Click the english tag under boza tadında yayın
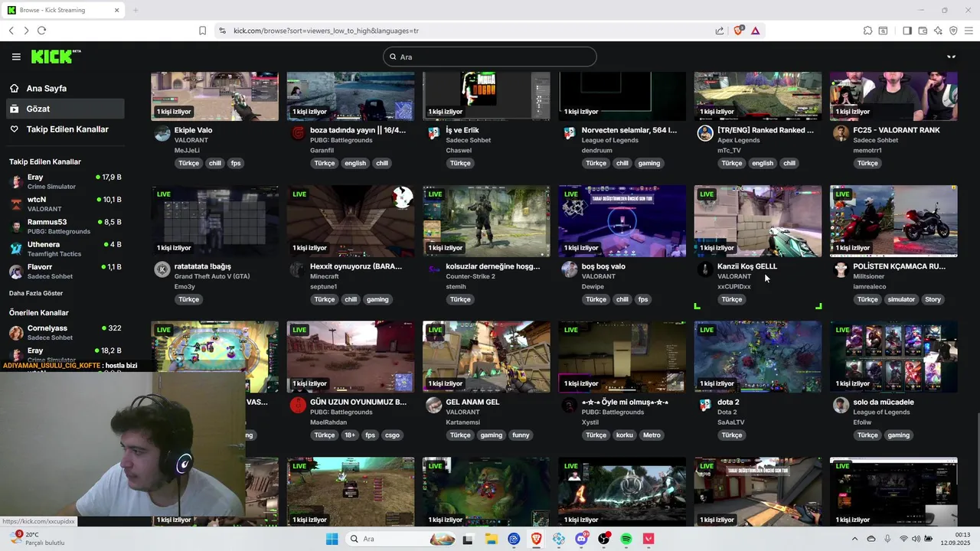This screenshot has height=551, width=980. click(355, 163)
